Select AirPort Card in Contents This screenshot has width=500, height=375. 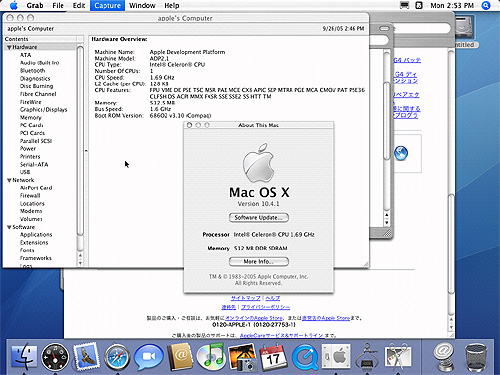[x=36, y=188]
